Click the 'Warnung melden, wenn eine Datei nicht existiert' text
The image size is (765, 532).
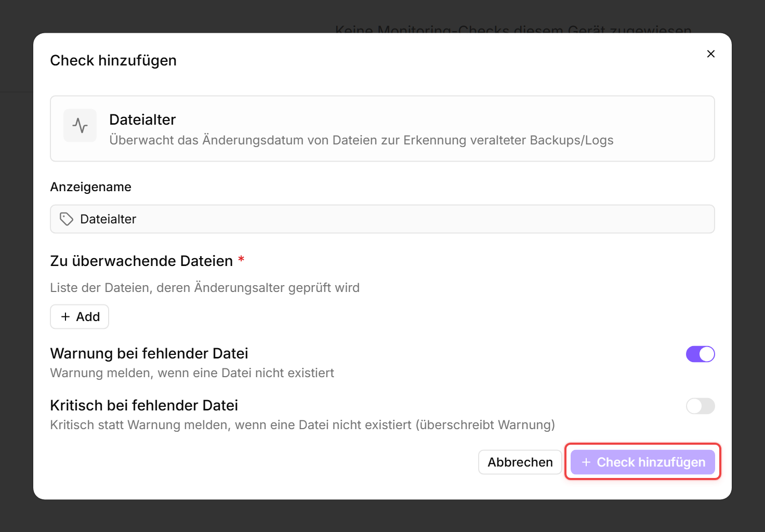(x=192, y=373)
